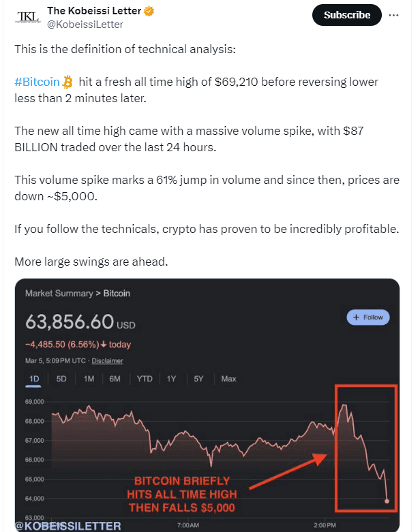Image resolution: width=420 pixels, height=532 pixels.
Task: Click The Kobeissi Letter account name
Action: click(94, 11)
